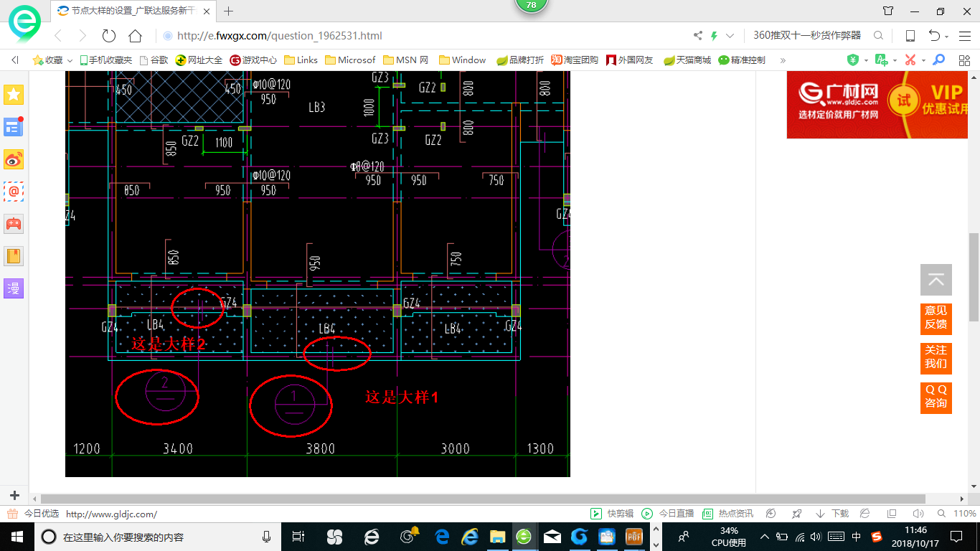Reload the current page
The image size is (980, 551).
(109, 36)
